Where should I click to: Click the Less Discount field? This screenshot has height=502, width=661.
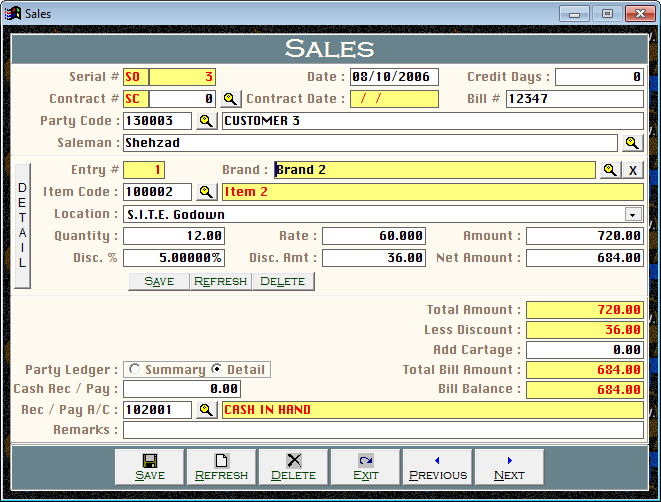pyautogui.click(x=585, y=330)
